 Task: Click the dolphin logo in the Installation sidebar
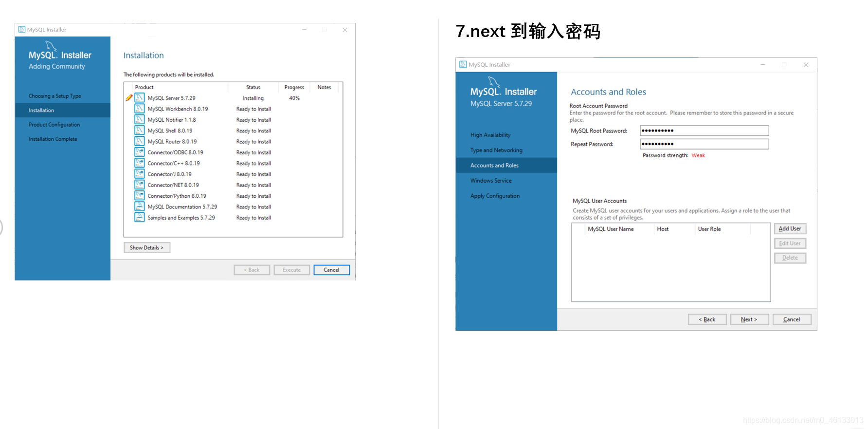pyautogui.click(x=51, y=46)
